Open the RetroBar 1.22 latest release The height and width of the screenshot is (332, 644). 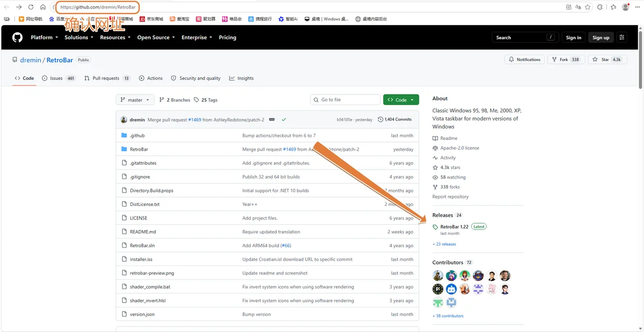(x=455, y=227)
